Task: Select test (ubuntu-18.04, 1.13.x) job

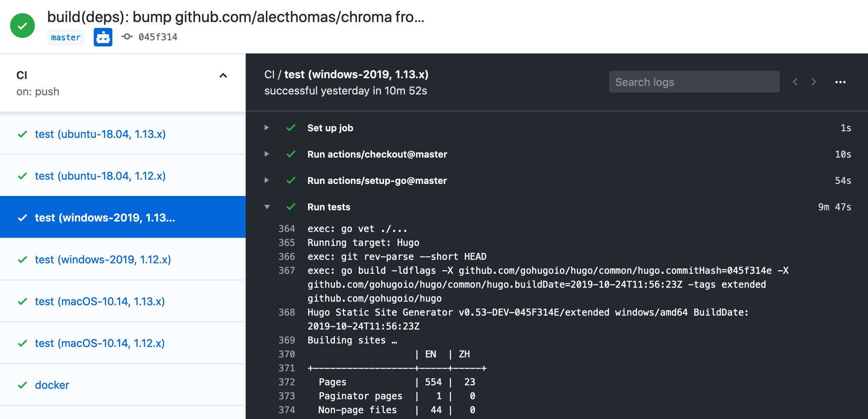Action: pos(100,134)
